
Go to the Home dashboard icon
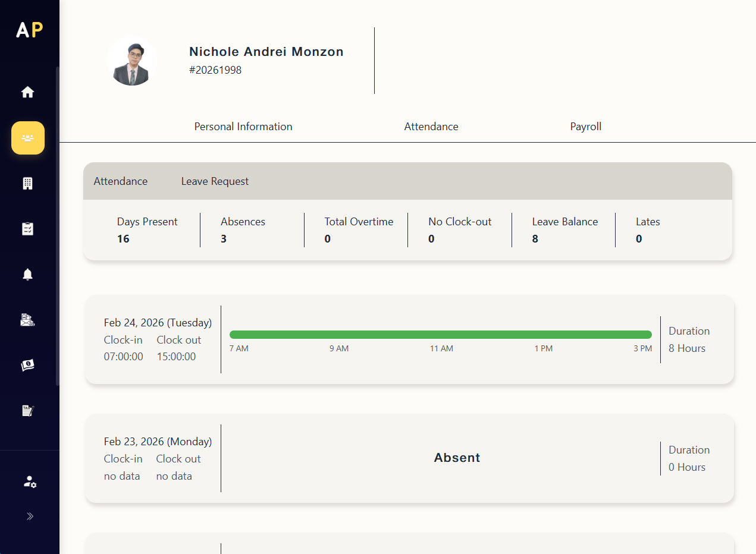28,92
